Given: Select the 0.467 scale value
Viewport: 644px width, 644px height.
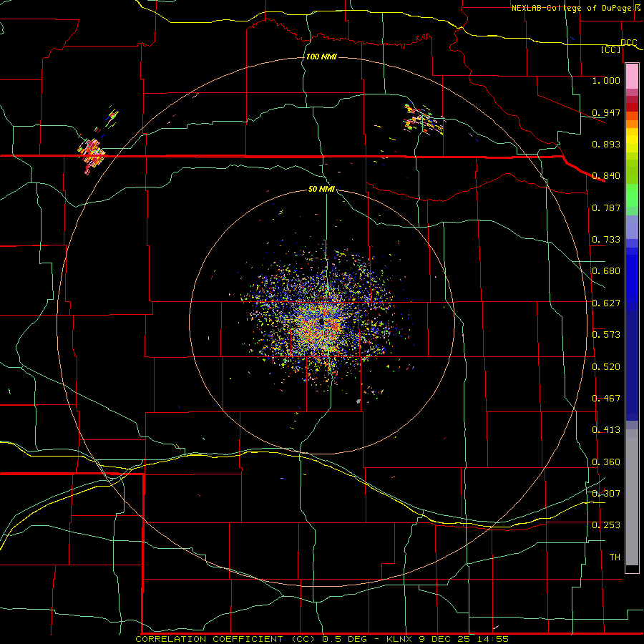Looking at the screenshot, I should pos(606,399).
